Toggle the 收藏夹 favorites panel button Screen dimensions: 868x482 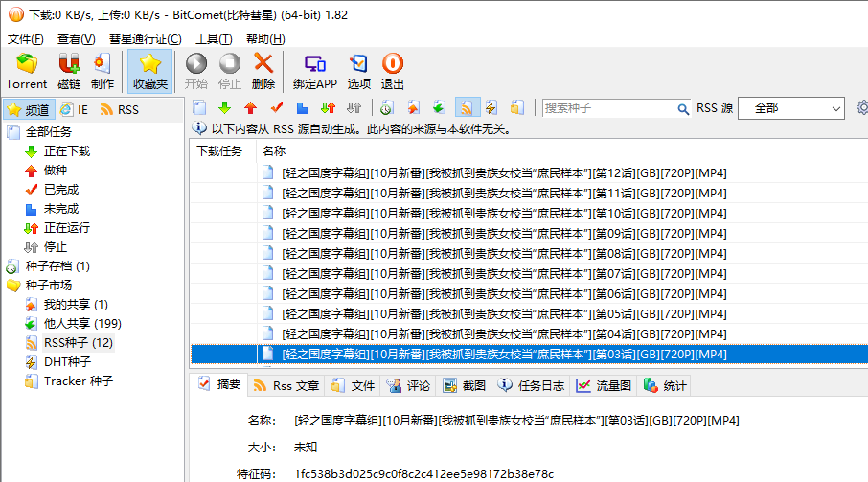[x=150, y=72]
